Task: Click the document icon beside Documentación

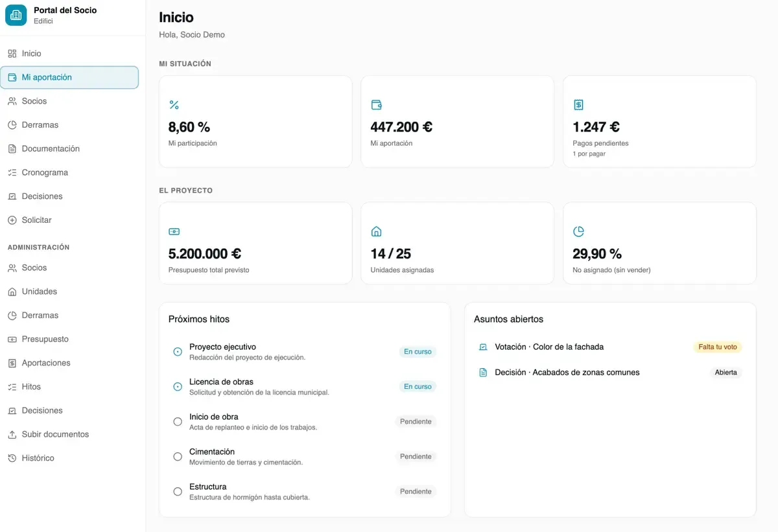Action: click(12, 149)
